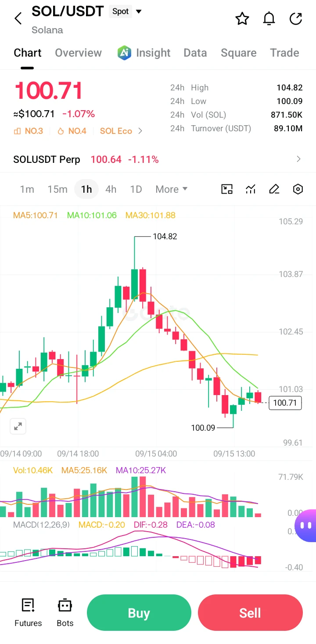Tap the DEA:-0.08 label

pos(195,525)
